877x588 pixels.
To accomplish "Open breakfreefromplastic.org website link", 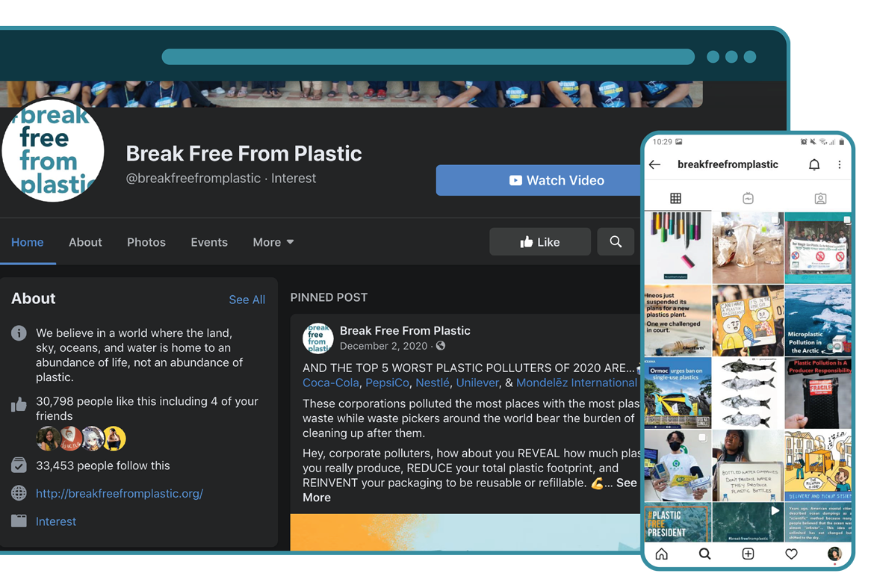I will pos(119,493).
